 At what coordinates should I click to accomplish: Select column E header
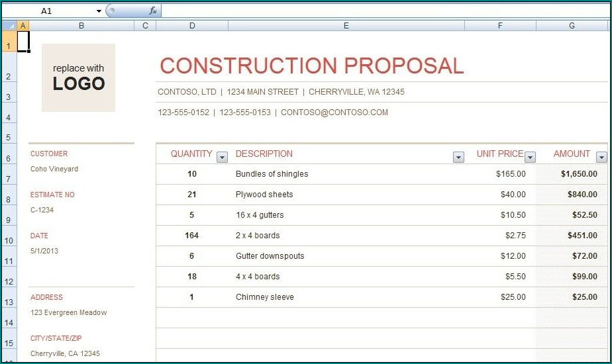(x=346, y=26)
